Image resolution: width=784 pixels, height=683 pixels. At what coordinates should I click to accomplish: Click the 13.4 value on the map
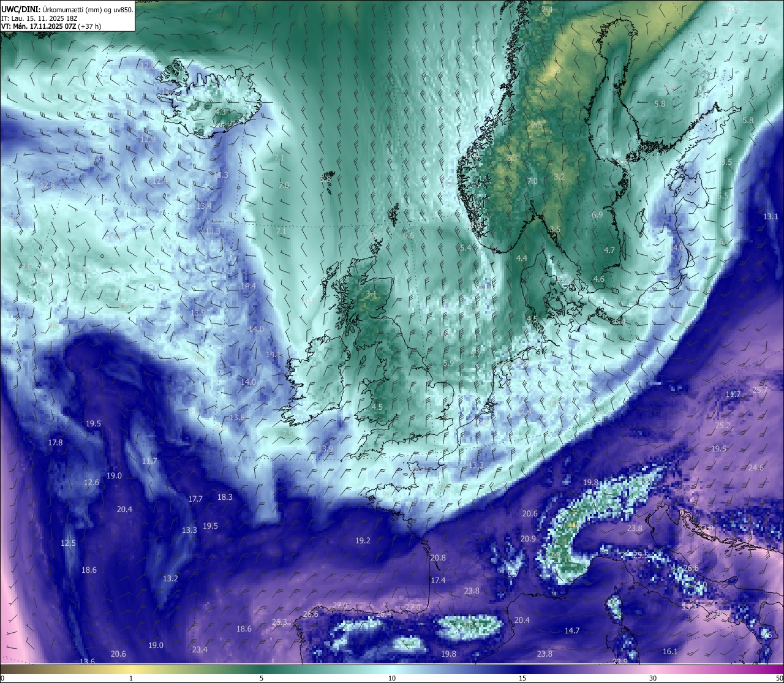click(x=204, y=206)
